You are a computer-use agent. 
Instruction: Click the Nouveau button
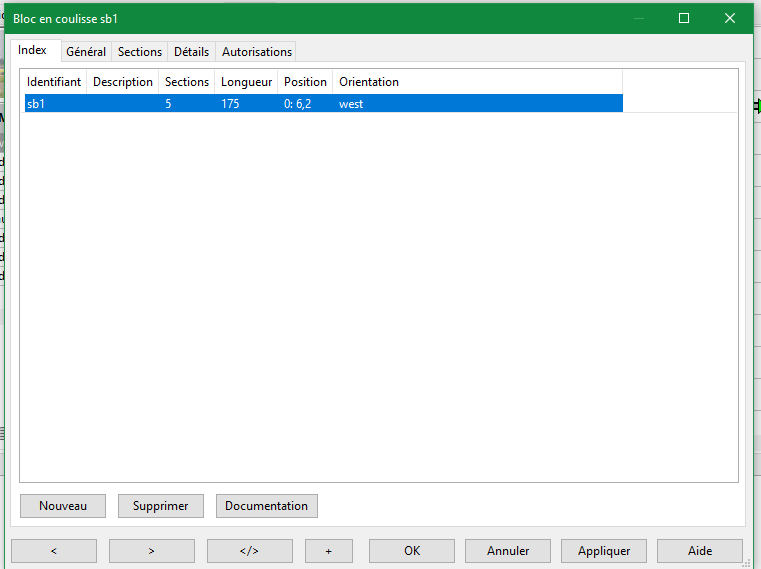[63, 506]
